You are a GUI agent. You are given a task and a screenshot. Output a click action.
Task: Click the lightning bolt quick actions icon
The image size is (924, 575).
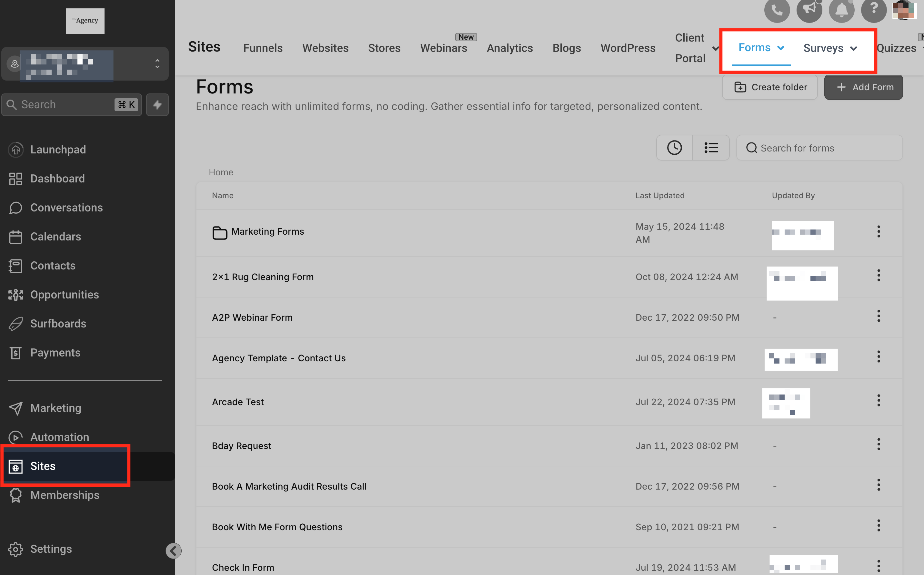click(x=157, y=104)
